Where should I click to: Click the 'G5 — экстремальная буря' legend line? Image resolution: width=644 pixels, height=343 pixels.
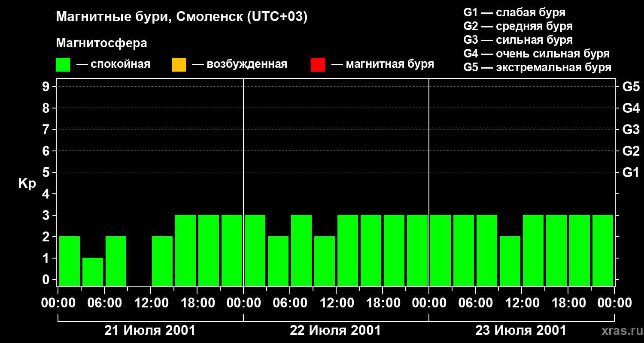(x=537, y=68)
